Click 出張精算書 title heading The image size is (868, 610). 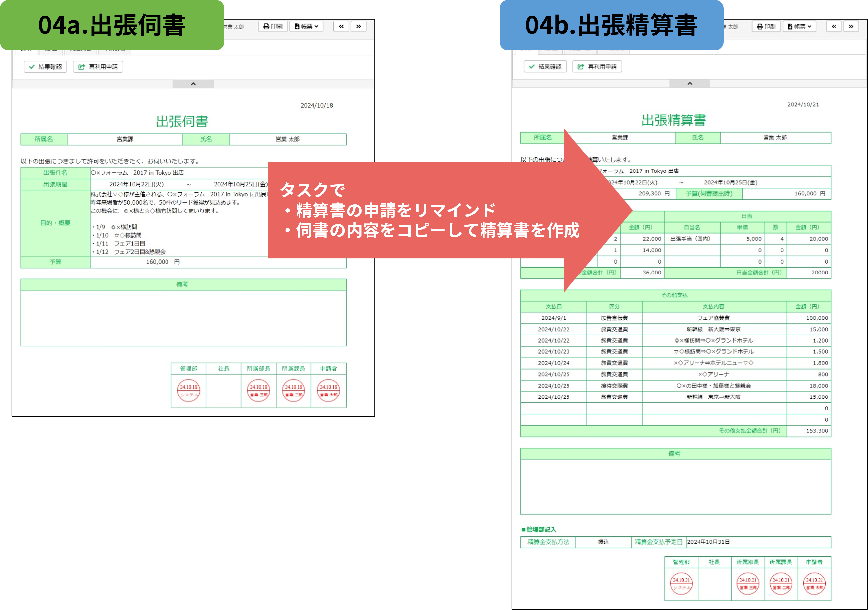pos(674,120)
